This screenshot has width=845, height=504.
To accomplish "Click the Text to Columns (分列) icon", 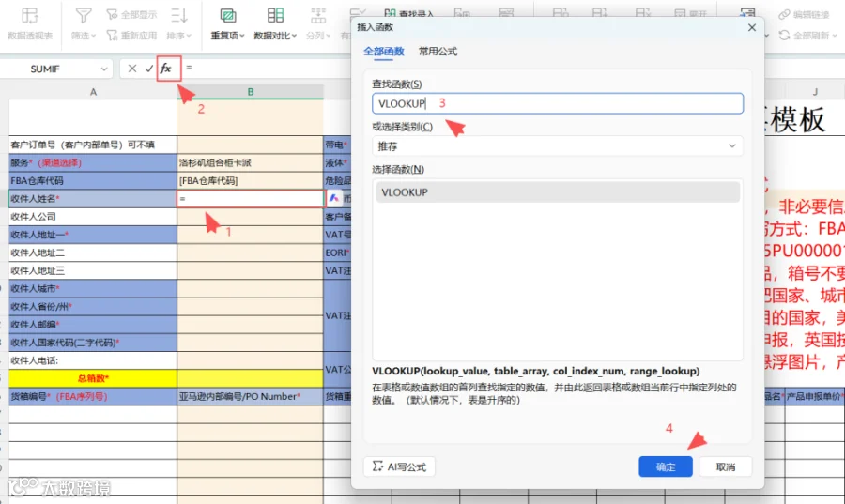I will (x=318, y=15).
